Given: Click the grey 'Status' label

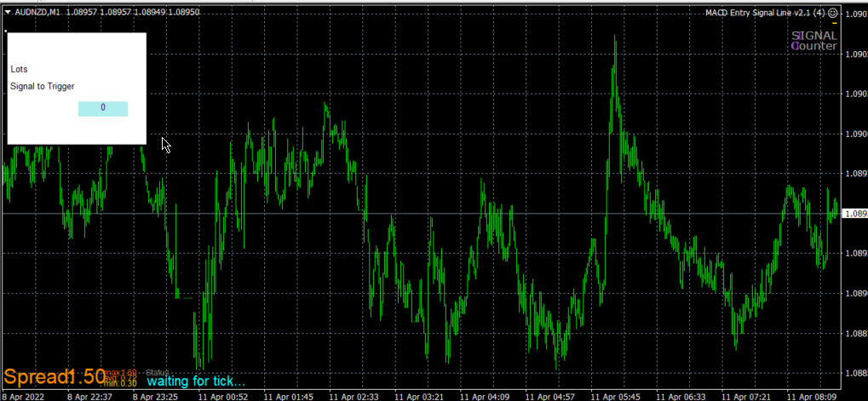Looking at the screenshot, I should coord(158,373).
